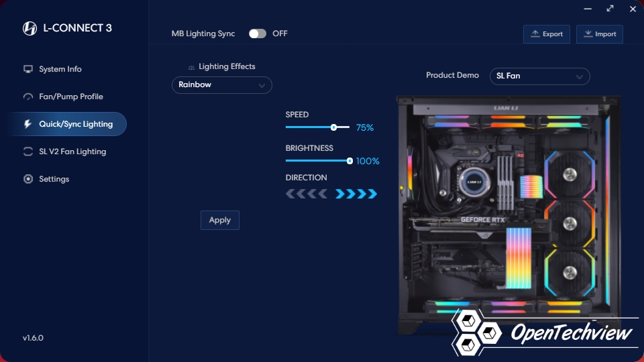Viewport: 644px width, 362px height.
Task: Click the SL V2 Fan Lighting icon
Action: coord(28,152)
